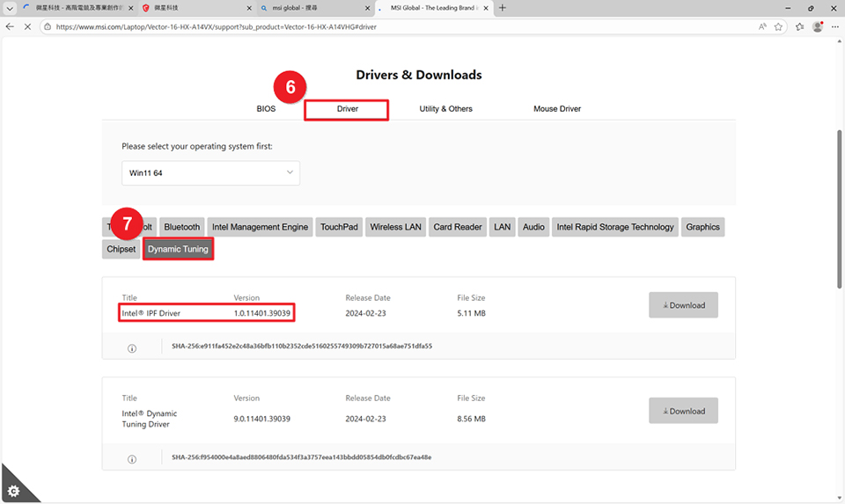The image size is (845, 504).
Task: Close the msi global search tab
Action: (367, 8)
